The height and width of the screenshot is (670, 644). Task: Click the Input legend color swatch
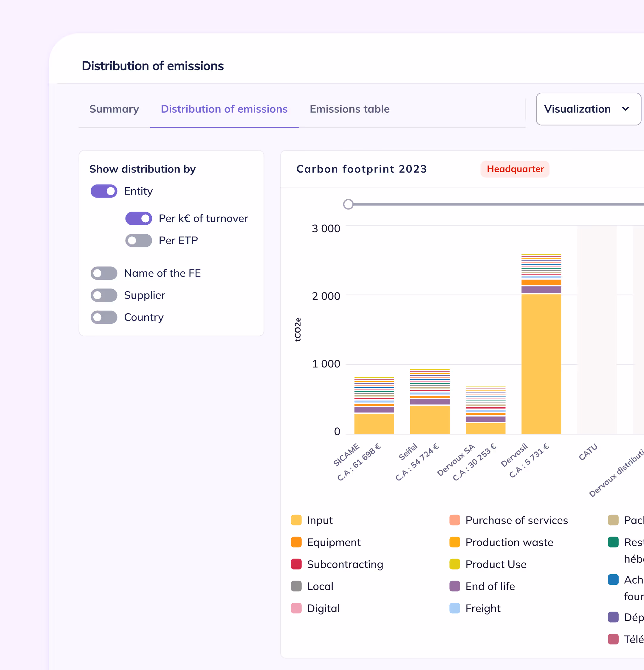[x=296, y=520]
